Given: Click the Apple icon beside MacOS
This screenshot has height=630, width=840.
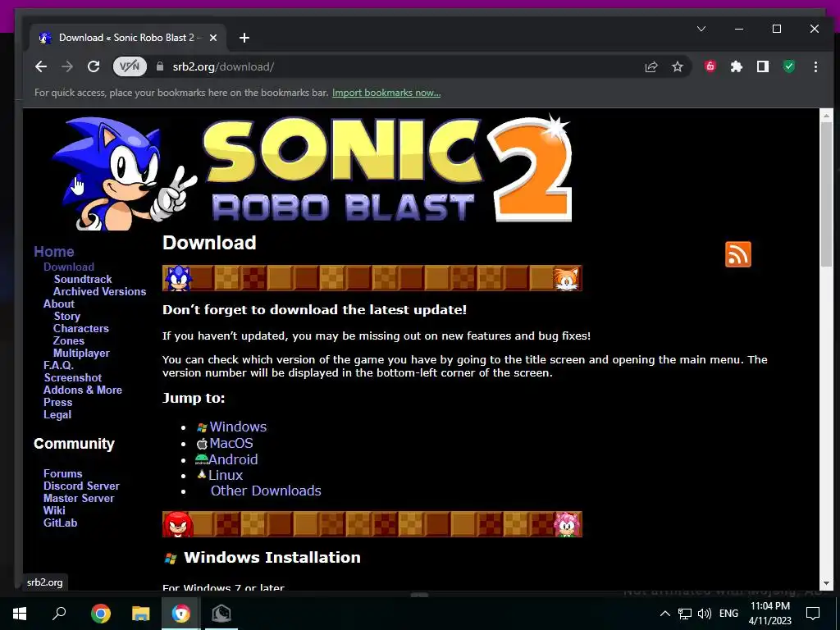Looking at the screenshot, I should pos(202,444).
